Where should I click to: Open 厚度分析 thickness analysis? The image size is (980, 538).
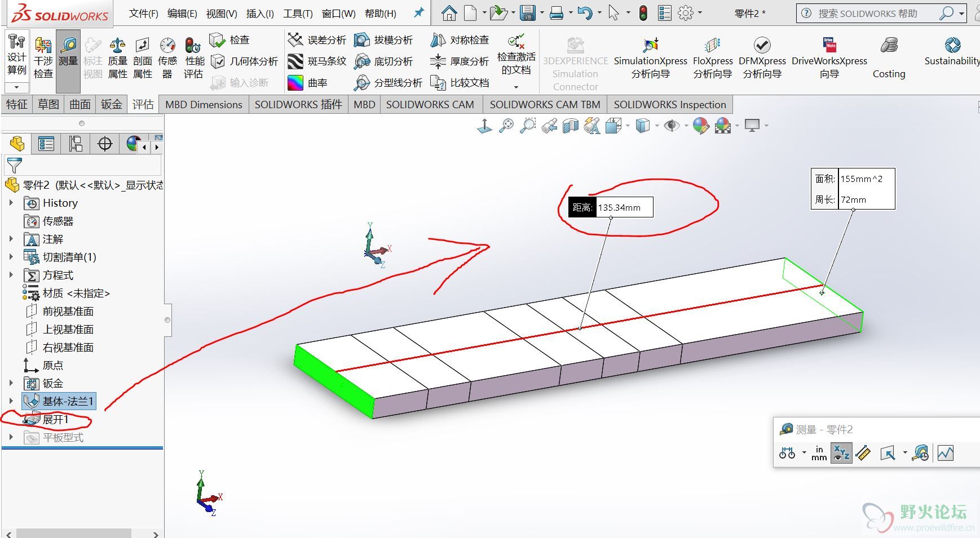(460, 61)
